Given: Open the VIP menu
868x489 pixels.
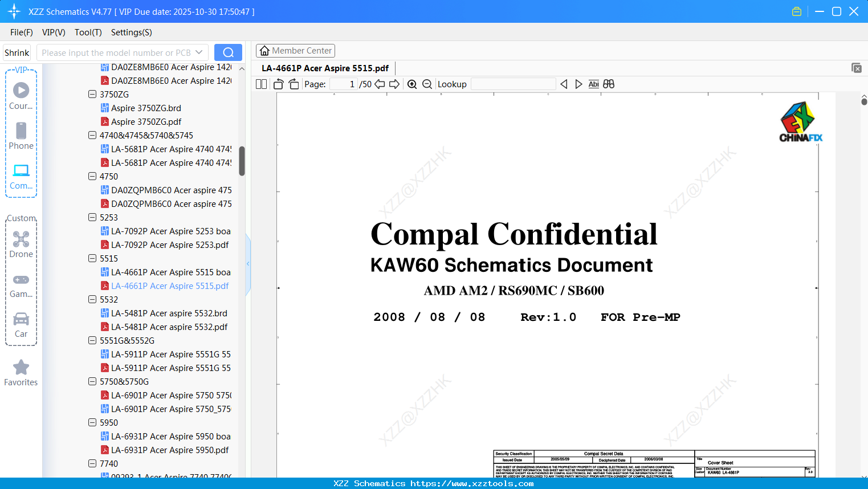Looking at the screenshot, I should 54,32.
